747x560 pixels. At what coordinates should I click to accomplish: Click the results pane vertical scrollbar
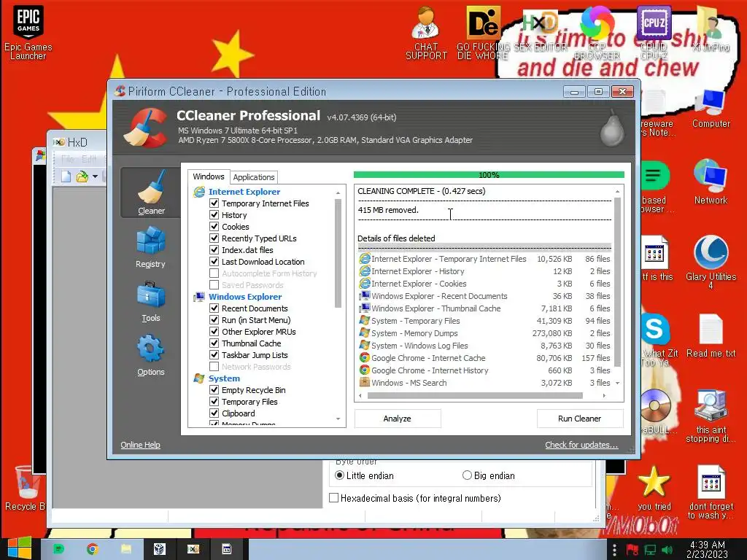[617, 282]
